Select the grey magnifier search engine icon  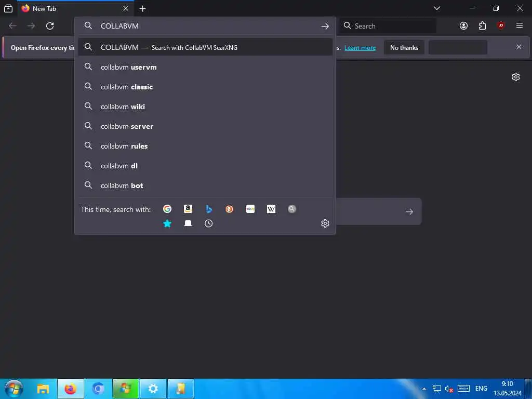click(292, 209)
